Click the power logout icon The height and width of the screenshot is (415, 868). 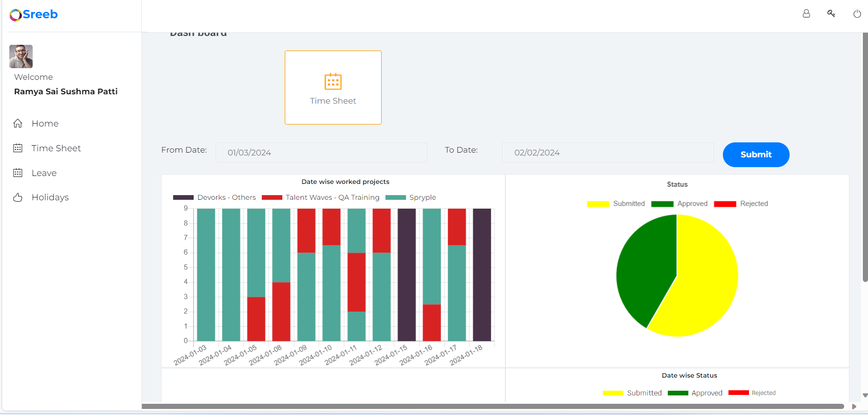pyautogui.click(x=857, y=14)
